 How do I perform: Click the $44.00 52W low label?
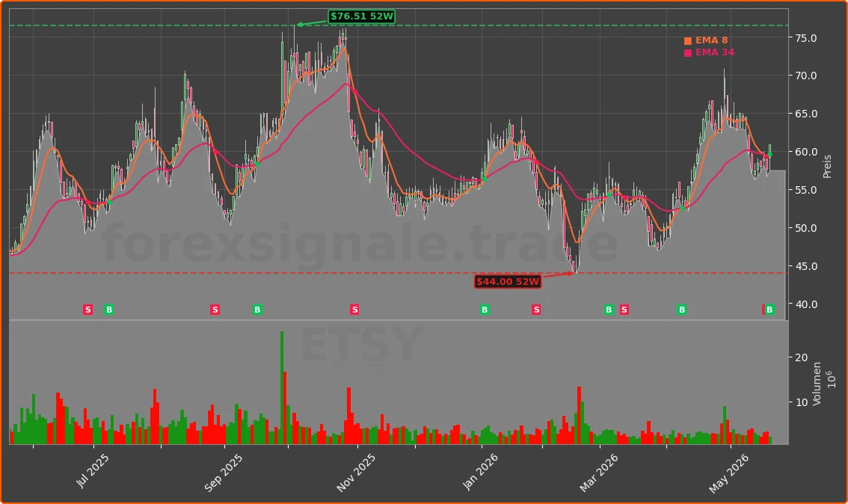[x=508, y=282]
